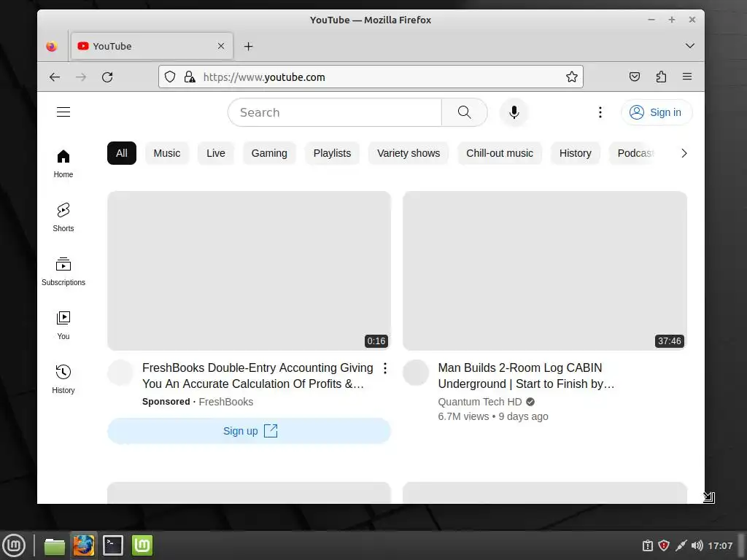Open the 0:16 video thumbnail

point(249,271)
